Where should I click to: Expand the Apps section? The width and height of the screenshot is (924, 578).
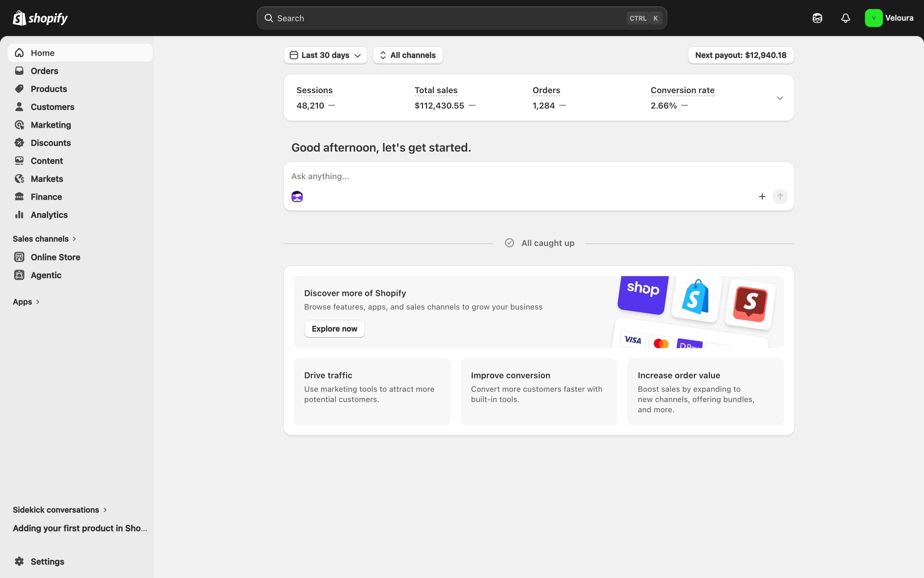click(x=26, y=301)
